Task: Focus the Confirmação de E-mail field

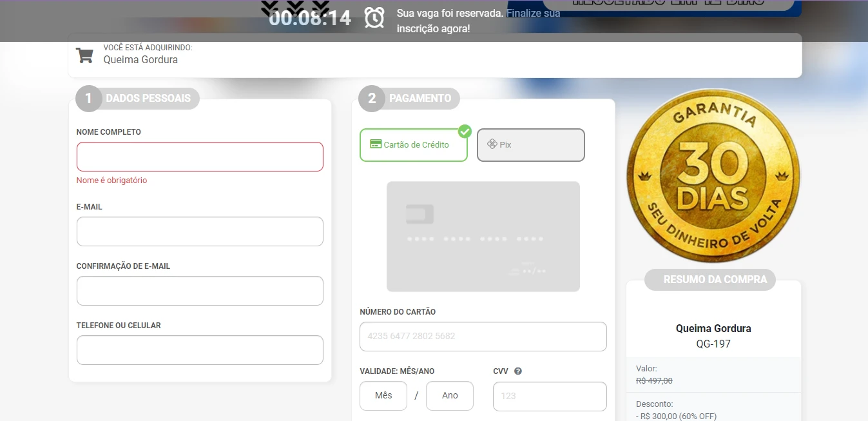Action: click(x=200, y=291)
